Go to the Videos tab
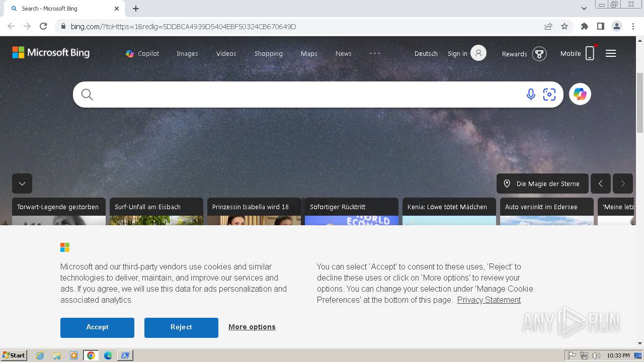Image resolution: width=644 pixels, height=362 pixels. [226, 53]
